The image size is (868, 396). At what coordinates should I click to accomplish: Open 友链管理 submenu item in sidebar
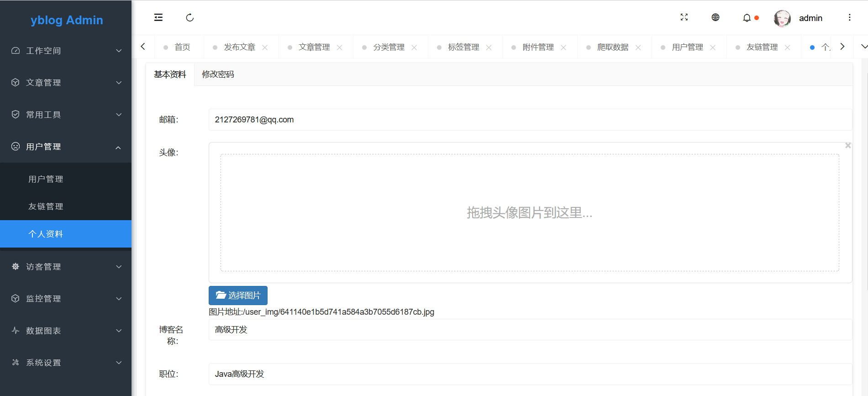click(66, 206)
